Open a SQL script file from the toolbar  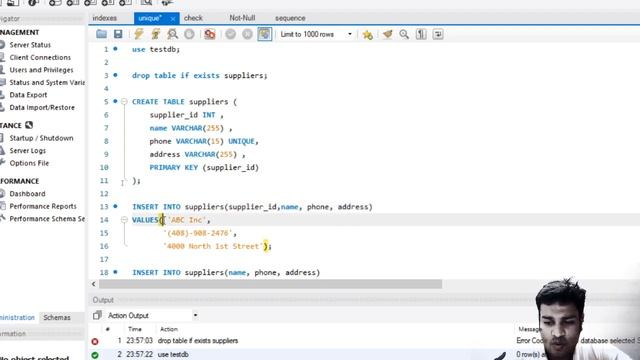[x=101, y=34]
